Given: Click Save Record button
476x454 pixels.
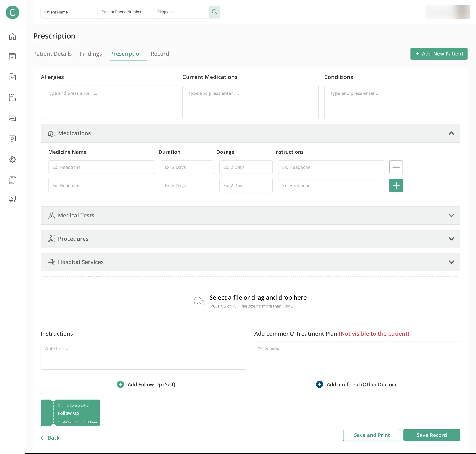Looking at the screenshot, I should [432, 435].
